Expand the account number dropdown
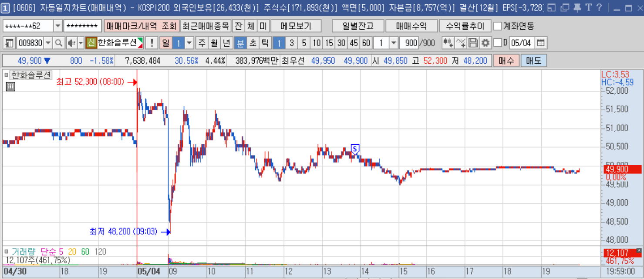The width and height of the screenshot is (644, 279). pyautogui.click(x=58, y=26)
